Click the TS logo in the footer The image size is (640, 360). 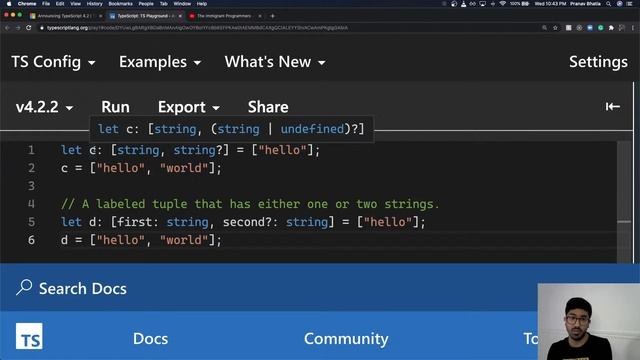point(29,336)
